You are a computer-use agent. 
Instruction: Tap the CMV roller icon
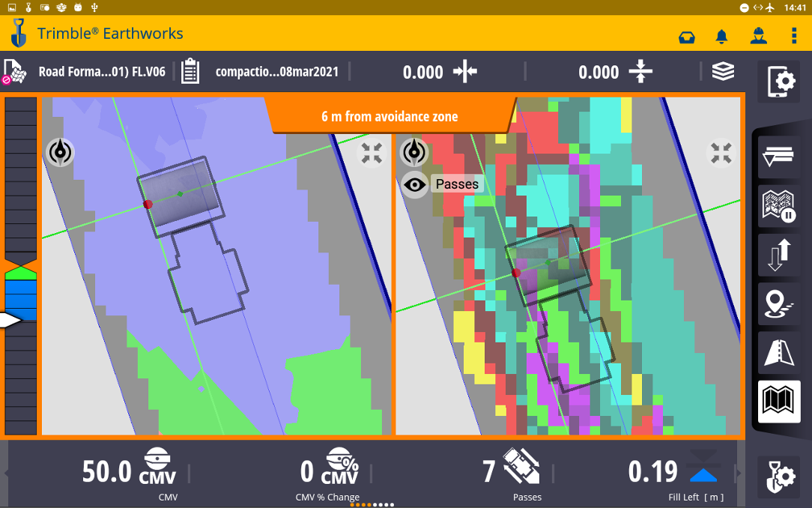click(x=157, y=466)
